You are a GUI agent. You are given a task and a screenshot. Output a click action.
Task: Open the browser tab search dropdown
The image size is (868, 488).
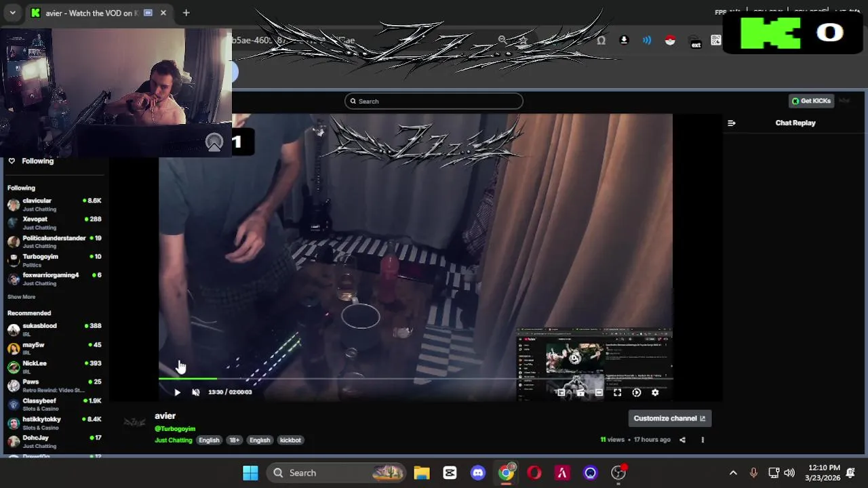(12, 13)
